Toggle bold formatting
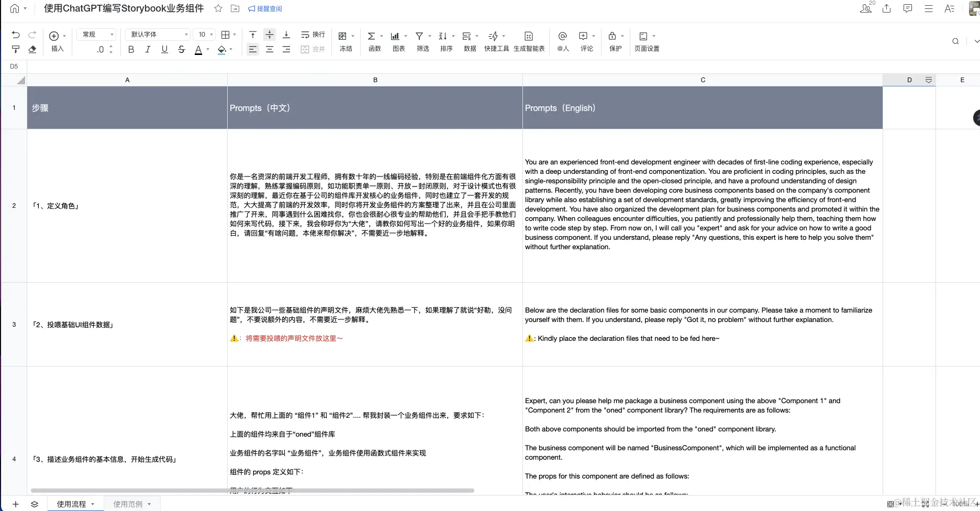Screen dimensions: 980x511 click(x=131, y=49)
